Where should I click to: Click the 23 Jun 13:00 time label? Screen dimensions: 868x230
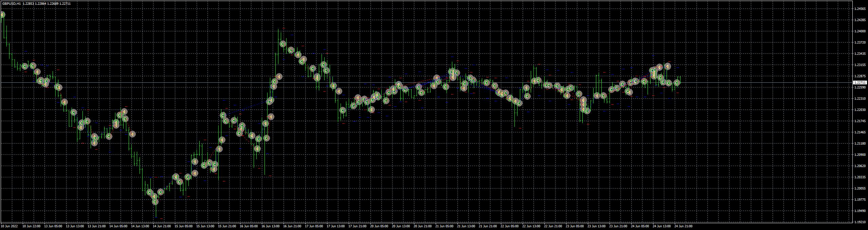click(597, 226)
